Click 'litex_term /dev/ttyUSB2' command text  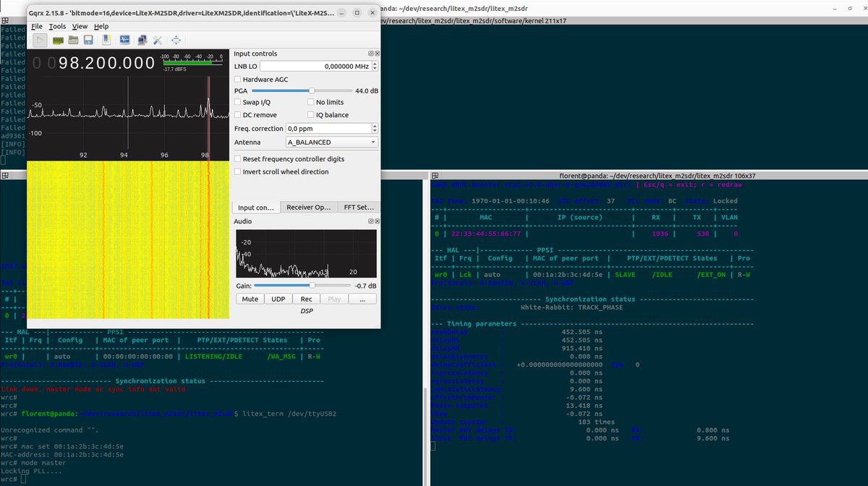click(x=289, y=414)
